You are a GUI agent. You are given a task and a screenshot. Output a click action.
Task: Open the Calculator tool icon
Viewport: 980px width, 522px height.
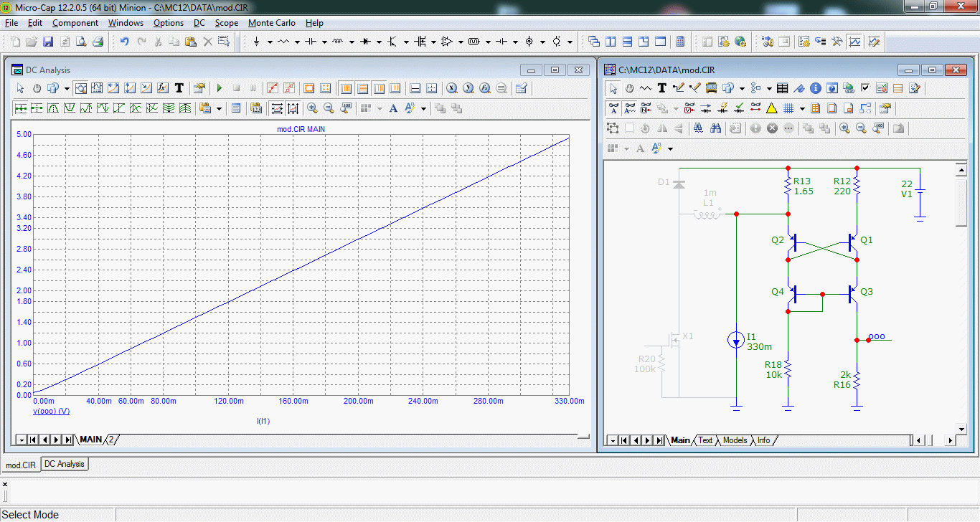(680, 42)
